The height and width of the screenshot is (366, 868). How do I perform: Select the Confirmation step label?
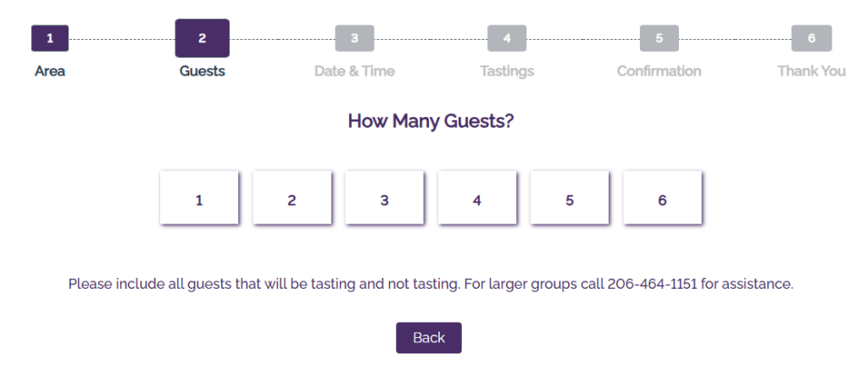[659, 71]
